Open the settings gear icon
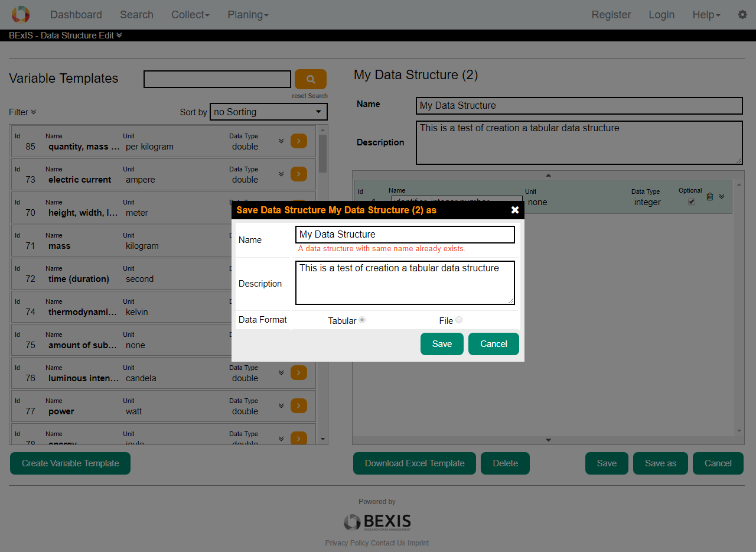The height and width of the screenshot is (552, 756). pyautogui.click(x=742, y=15)
